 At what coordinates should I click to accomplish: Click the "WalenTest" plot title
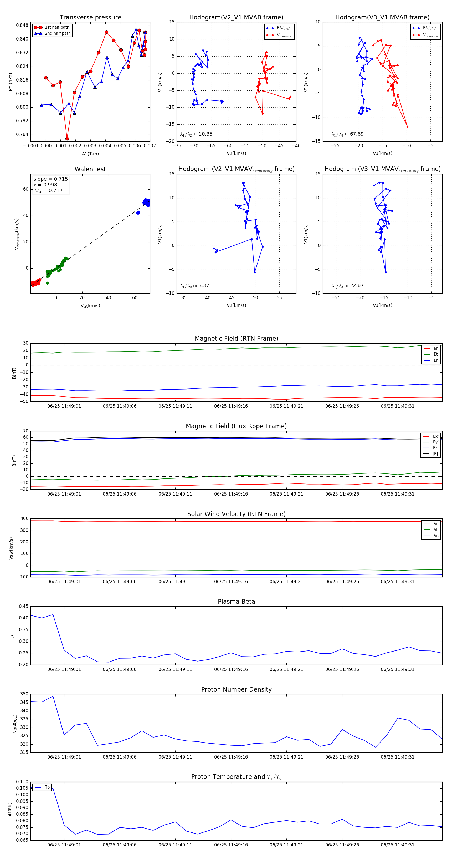tap(90, 169)
